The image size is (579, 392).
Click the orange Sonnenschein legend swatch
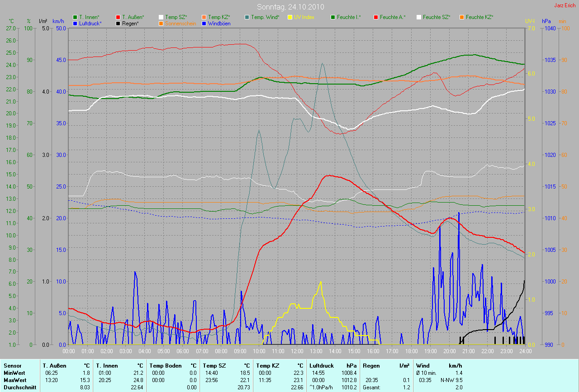(x=161, y=23)
